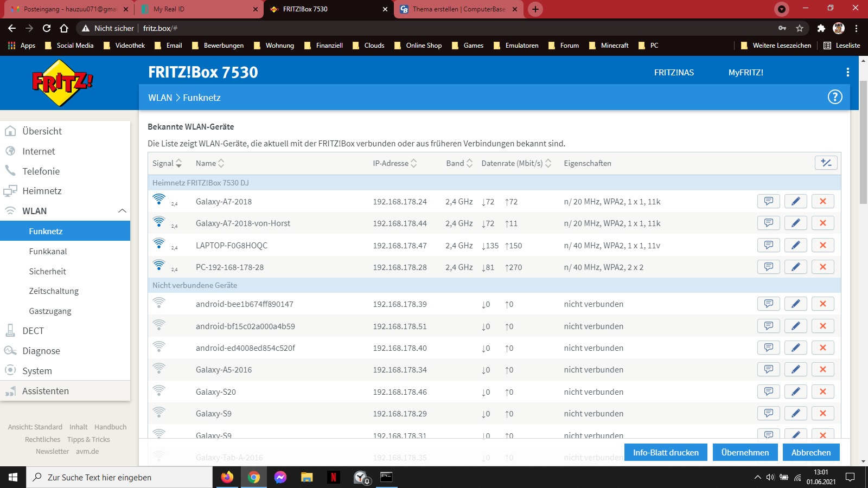Viewport: 868px width, 488px height.
Task: Open Messenger from the taskbar
Action: pyautogui.click(x=280, y=477)
